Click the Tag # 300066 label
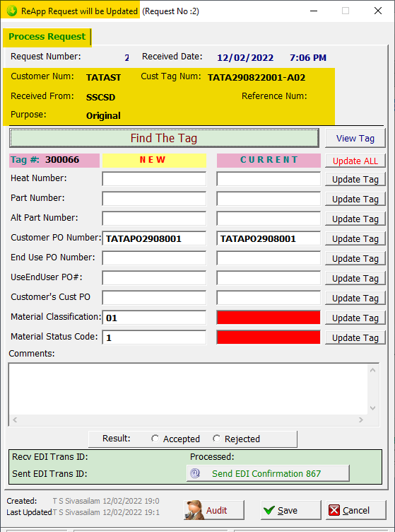395x532 pixels. tap(54, 160)
